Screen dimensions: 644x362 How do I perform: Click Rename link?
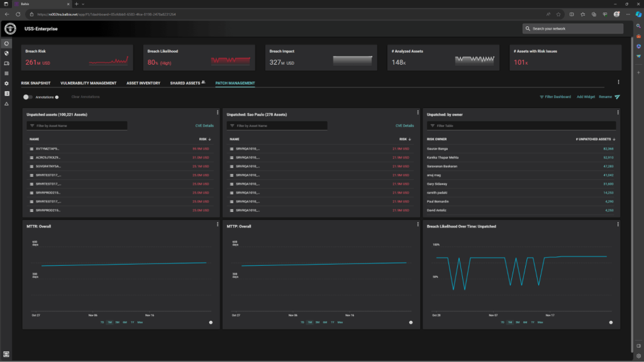pos(605,97)
